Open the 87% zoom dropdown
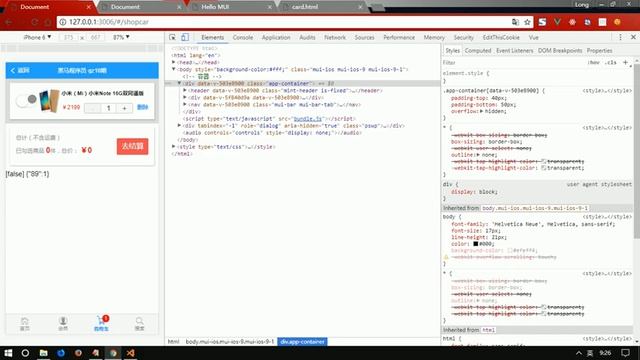Screen dimensions: 640x360 coord(121,37)
